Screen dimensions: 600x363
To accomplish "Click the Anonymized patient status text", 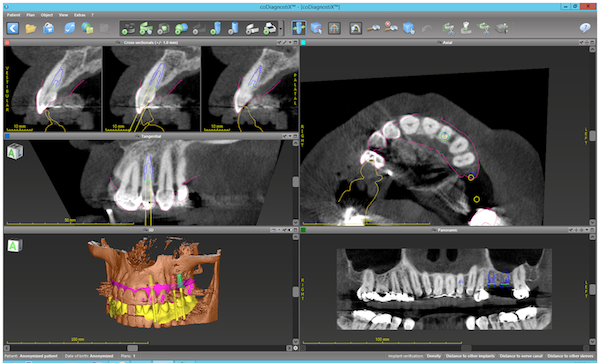I will click(38, 356).
